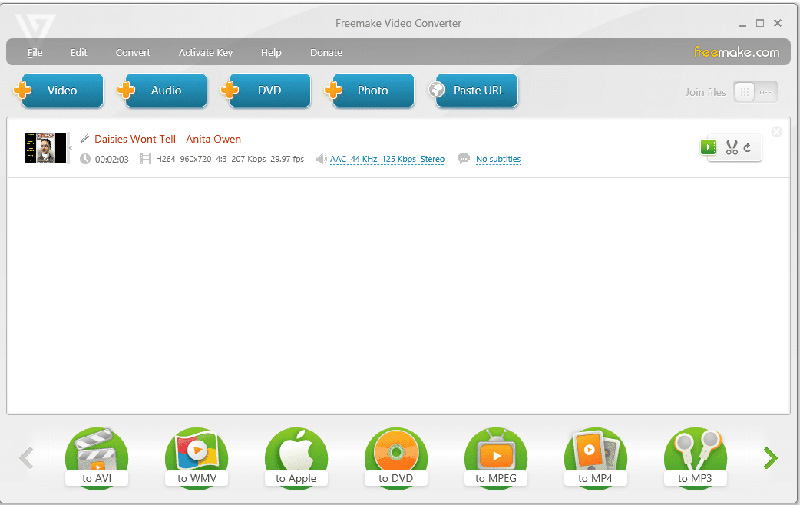The image size is (800, 505).
Task: Add audio files with Audio button
Action: pos(162,91)
